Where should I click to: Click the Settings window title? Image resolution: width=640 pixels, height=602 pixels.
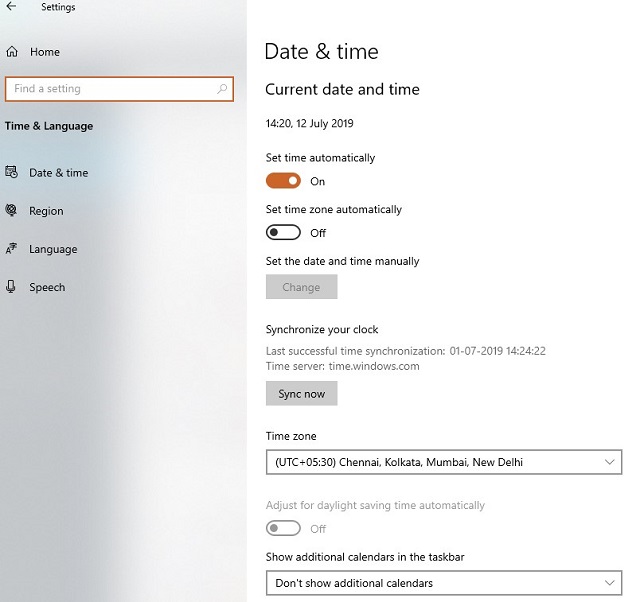[x=58, y=7]
